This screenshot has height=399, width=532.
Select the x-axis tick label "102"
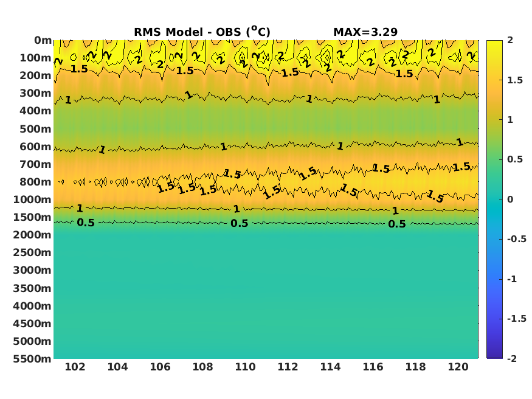(x=75, y=367)
